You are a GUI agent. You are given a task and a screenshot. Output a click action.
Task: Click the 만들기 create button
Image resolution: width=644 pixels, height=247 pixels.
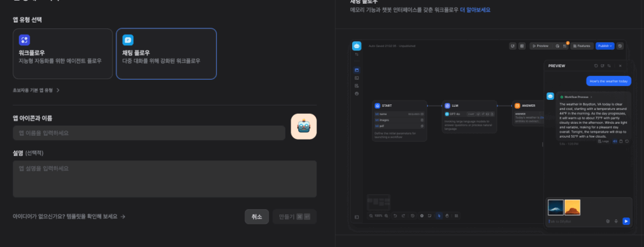pos(294,217)
